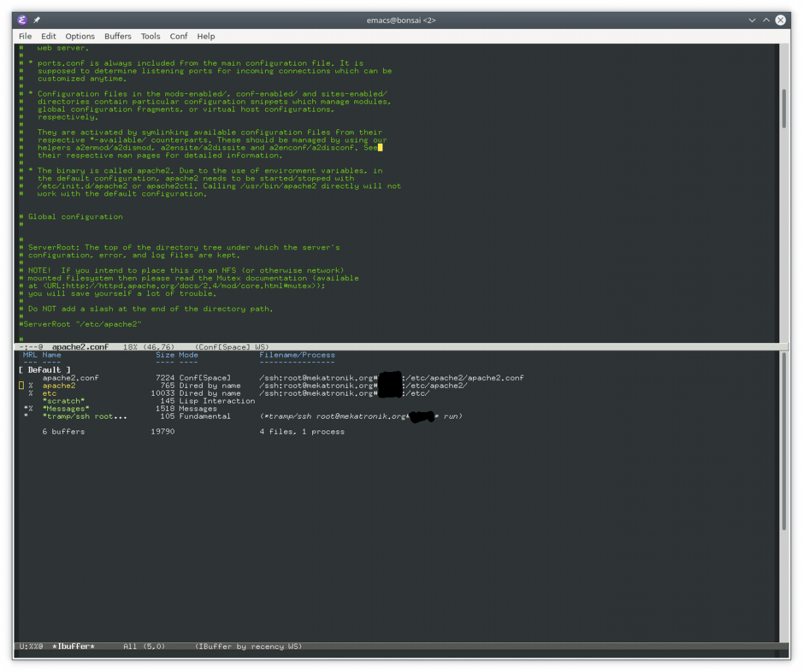Open the File menu
The height and width of the screenshot is (672, 803).
25,36
